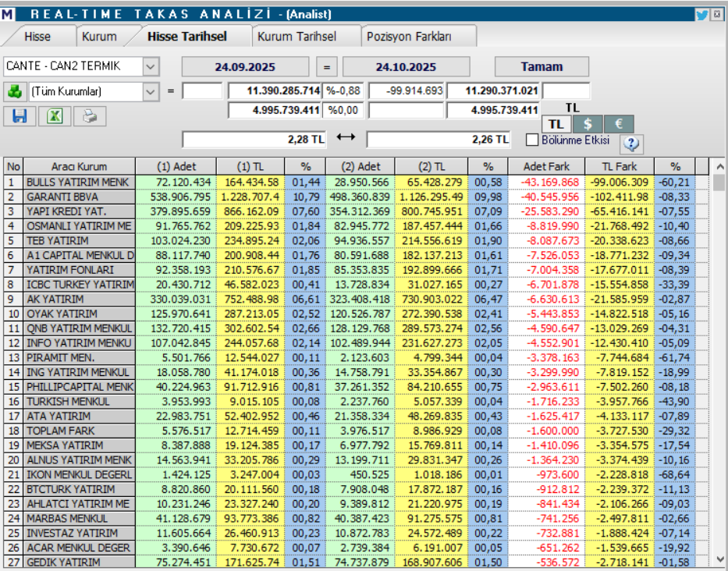Image resolution: width=728 pixels, height=571 pixels.
Task: Click -43.169.868 Adet Fark cell
Action: (x=546, y=182)
